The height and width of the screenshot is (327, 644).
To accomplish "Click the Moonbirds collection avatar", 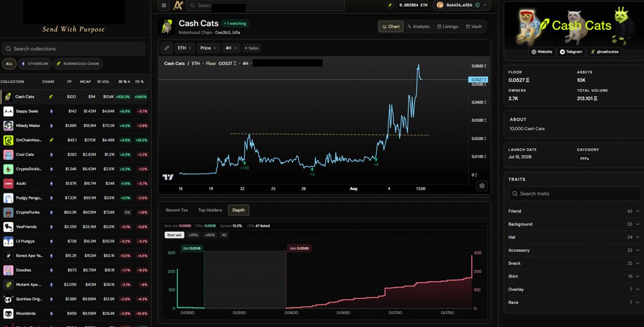I will (8, 313).
